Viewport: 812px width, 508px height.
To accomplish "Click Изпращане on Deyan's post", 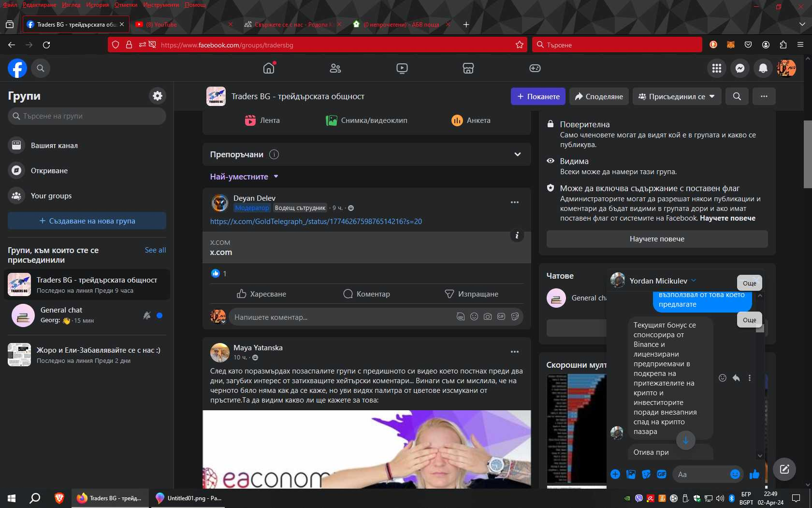I will pyautogui.click(x=471, y=294).
